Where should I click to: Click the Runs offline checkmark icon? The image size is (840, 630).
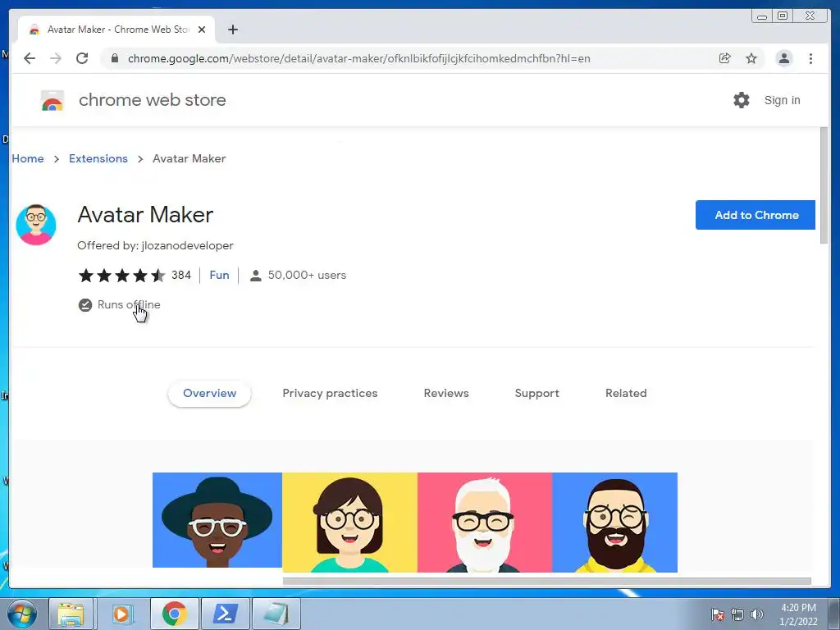pos(85,305)
